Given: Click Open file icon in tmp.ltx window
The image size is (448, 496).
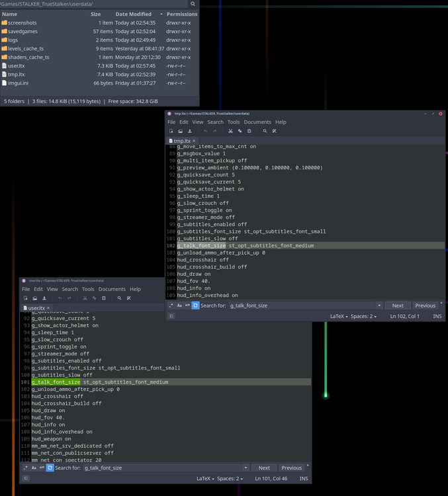Looking at the screenshot, I should point(181,131).
